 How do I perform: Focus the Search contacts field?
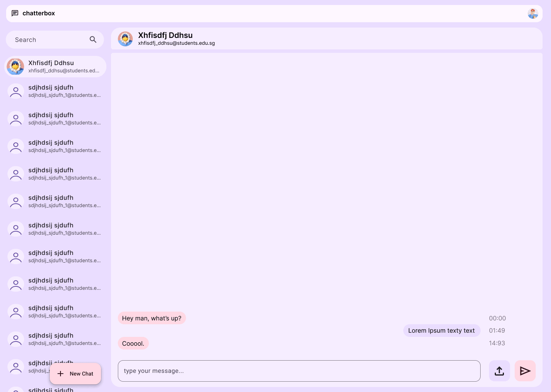point(55,39)
